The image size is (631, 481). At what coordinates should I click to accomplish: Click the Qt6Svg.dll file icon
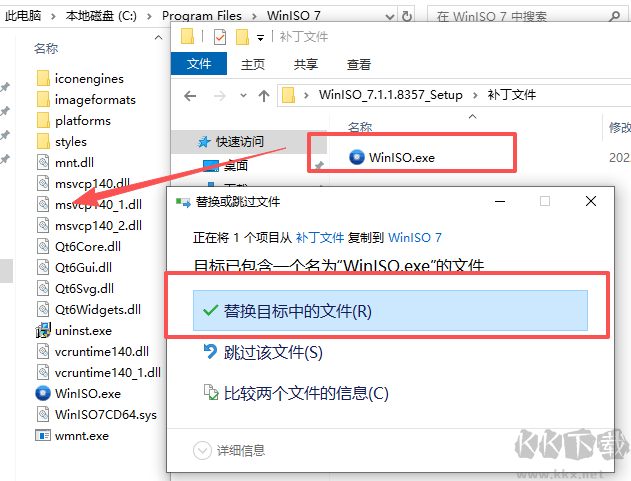coord(43,288)
